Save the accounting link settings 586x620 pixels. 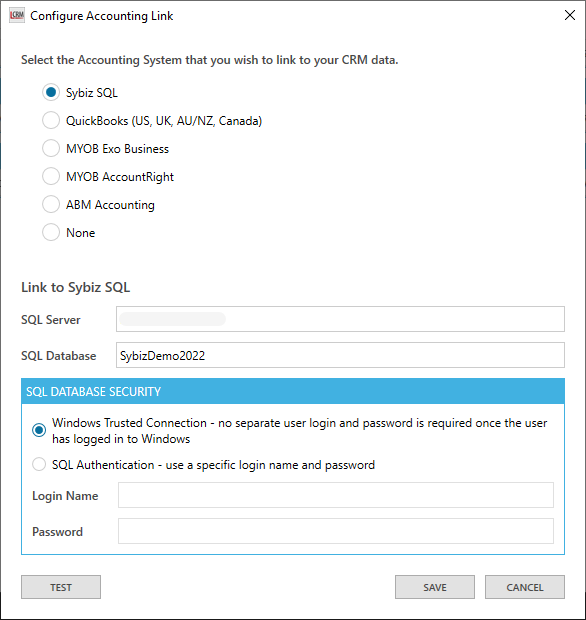tap(435, 587)
